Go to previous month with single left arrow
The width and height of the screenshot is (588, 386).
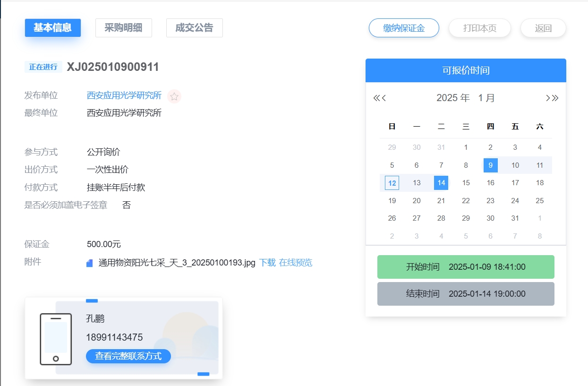(383, 98)
